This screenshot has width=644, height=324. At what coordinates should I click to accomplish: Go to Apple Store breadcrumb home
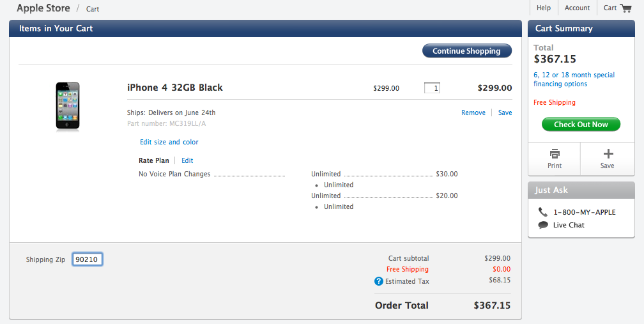click(43, 8)
